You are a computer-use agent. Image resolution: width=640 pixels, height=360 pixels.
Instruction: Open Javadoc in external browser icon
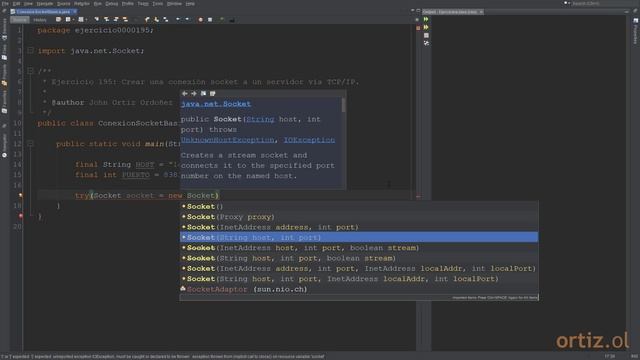[x=203, y=93]
